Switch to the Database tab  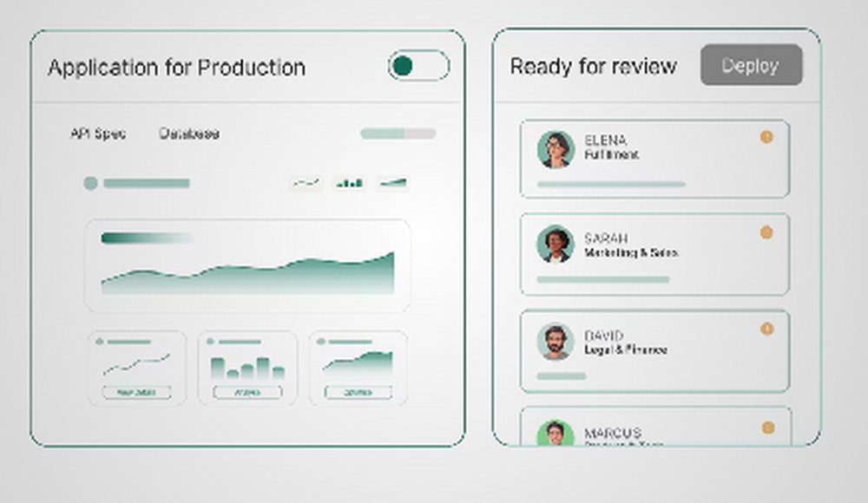[189, 134]
